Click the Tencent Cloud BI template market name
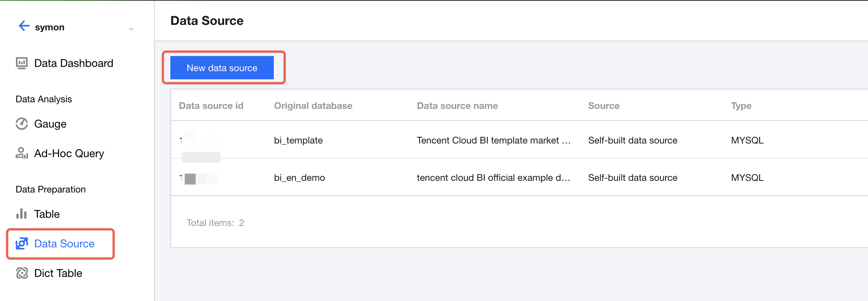Screen dimensions: 868x301 (x=493, y=140)
